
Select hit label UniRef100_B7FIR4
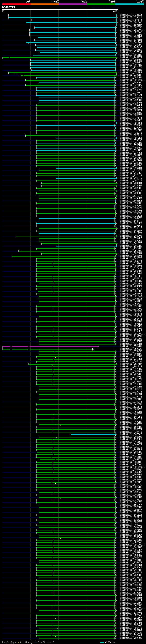click(131, 40)
